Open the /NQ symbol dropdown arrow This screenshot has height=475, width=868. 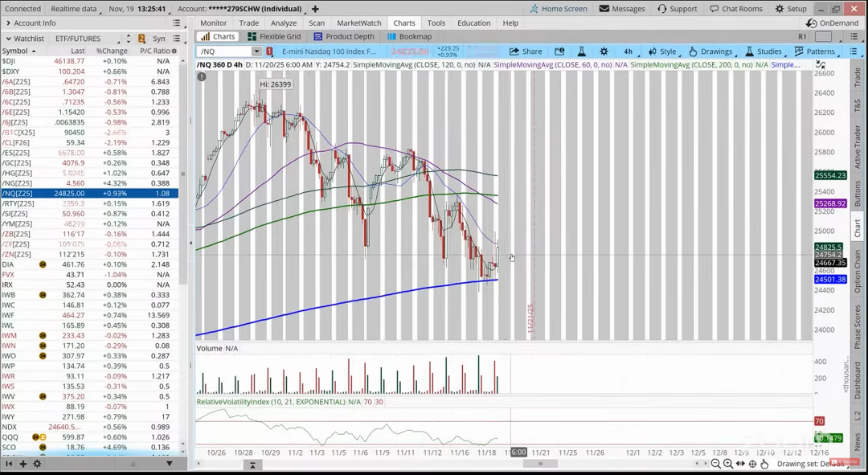256,51
